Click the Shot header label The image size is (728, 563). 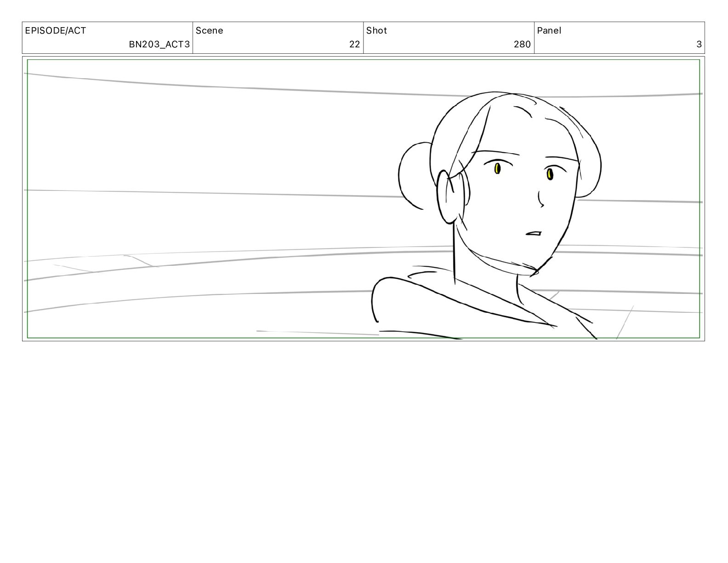[377, 31]
